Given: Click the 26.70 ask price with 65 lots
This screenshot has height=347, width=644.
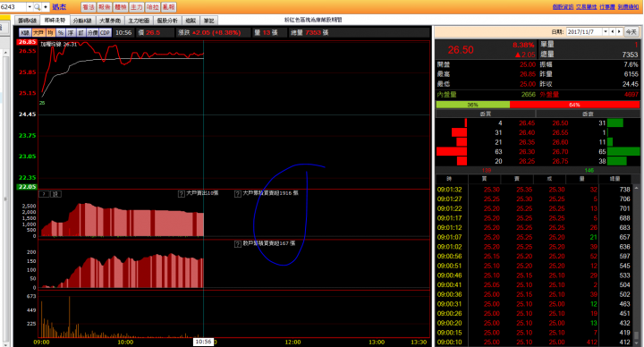Looking at the screenshot, I should coord(560,151).
